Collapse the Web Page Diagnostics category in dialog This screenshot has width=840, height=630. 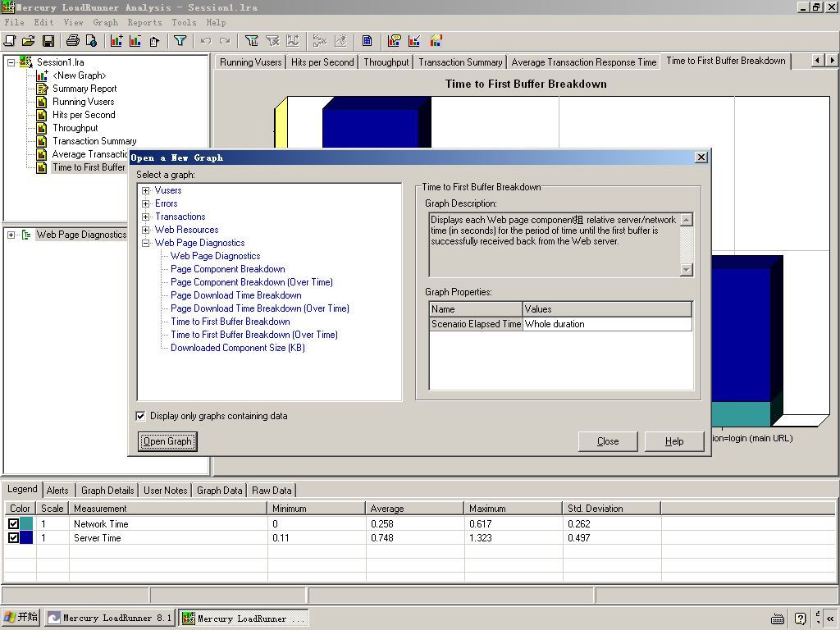[x=145, y=243]
